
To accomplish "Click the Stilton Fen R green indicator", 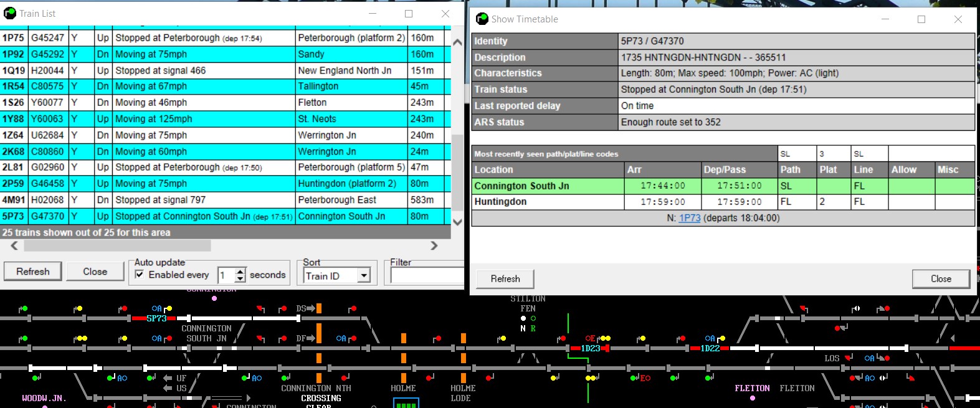I will click(533, 318).
